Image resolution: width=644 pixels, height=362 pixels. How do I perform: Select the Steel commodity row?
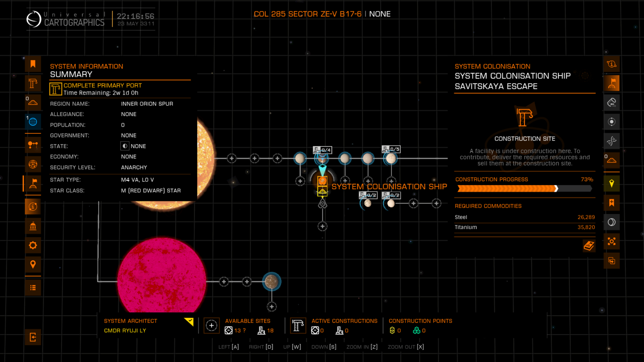pos(525,217)
